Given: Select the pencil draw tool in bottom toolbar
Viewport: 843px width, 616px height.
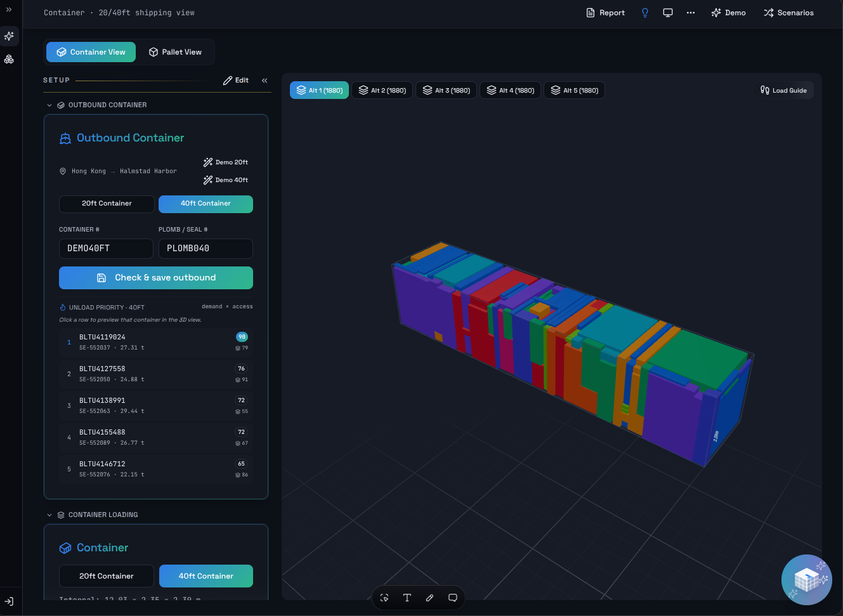Looking at the screenshot, I should [430, 598].
